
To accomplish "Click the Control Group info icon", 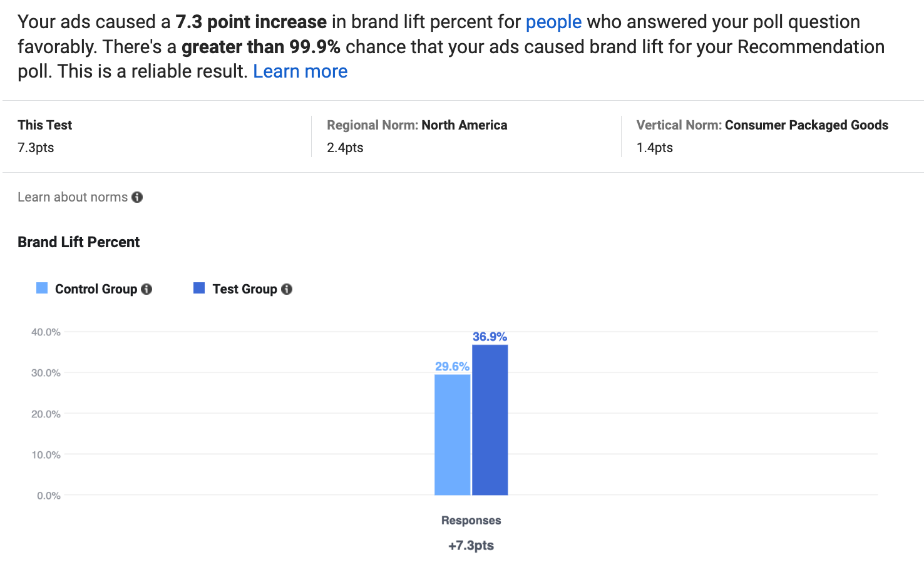I will coord(146,289).
